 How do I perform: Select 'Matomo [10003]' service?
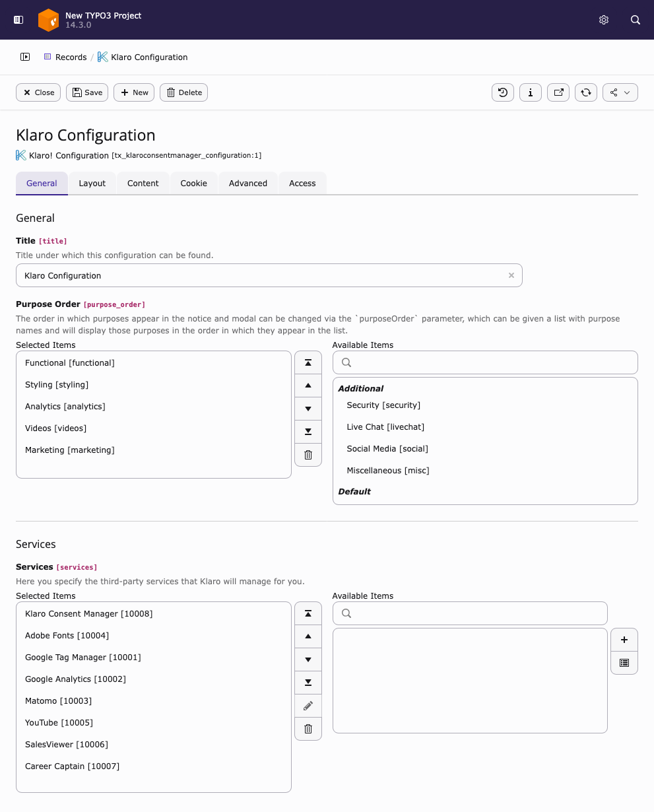[154, 700]
